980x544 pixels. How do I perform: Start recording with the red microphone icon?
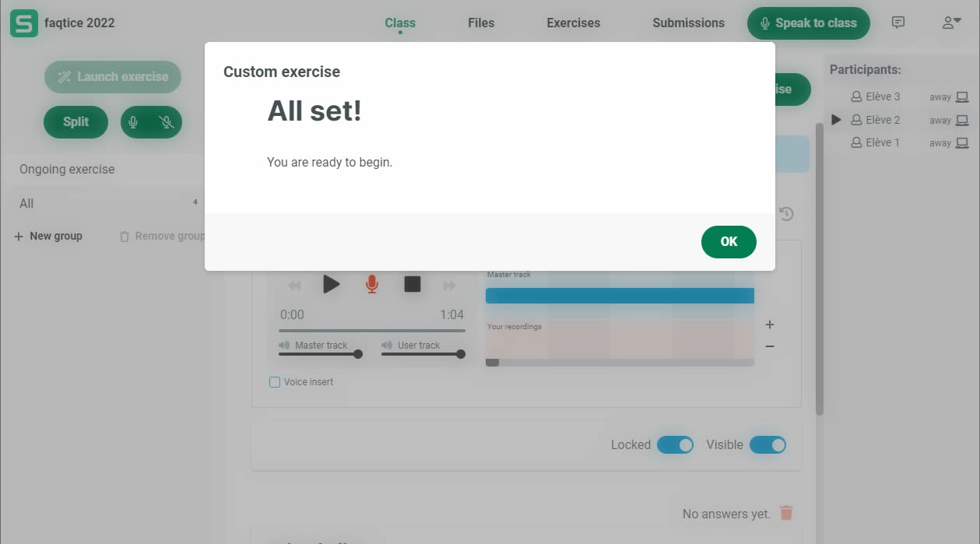(372, 285)
